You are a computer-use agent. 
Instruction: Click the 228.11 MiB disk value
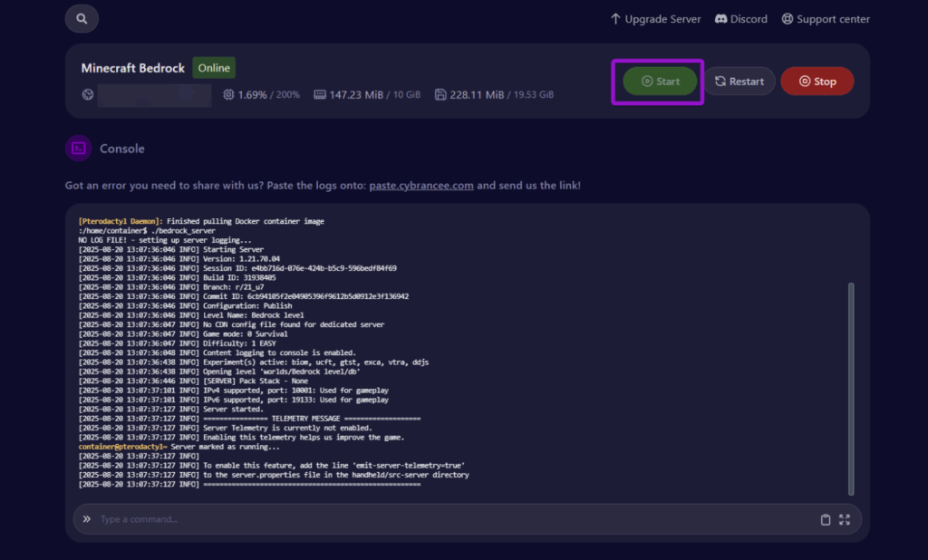pos(477,95)
